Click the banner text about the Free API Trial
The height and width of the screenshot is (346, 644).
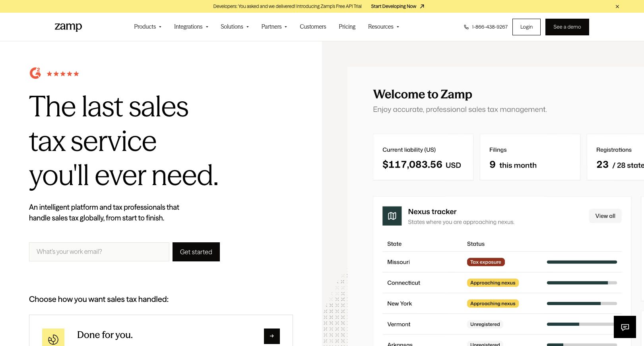(287, 6)
